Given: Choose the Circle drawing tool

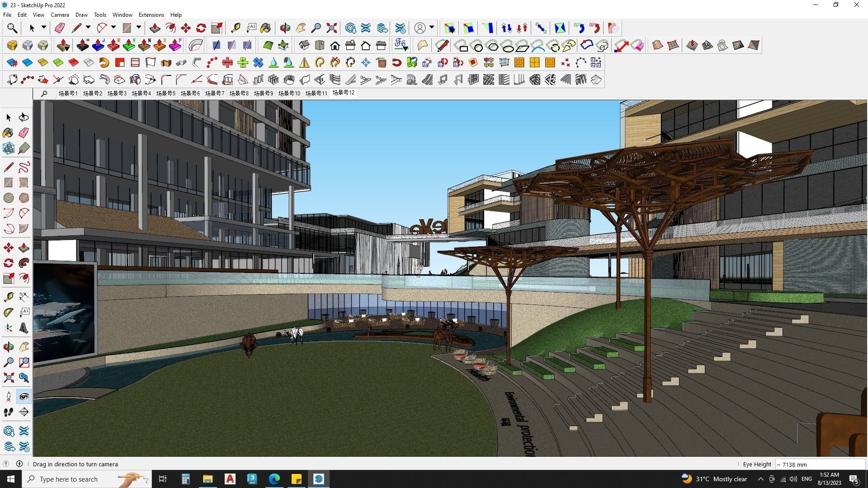Looking at the screenshot, I should click(9, 198).
